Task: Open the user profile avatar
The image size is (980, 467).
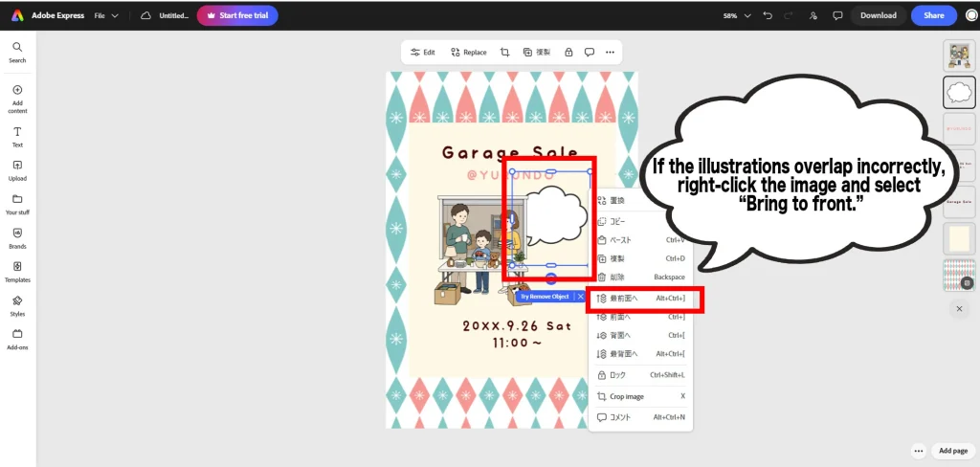Action: 970,15
